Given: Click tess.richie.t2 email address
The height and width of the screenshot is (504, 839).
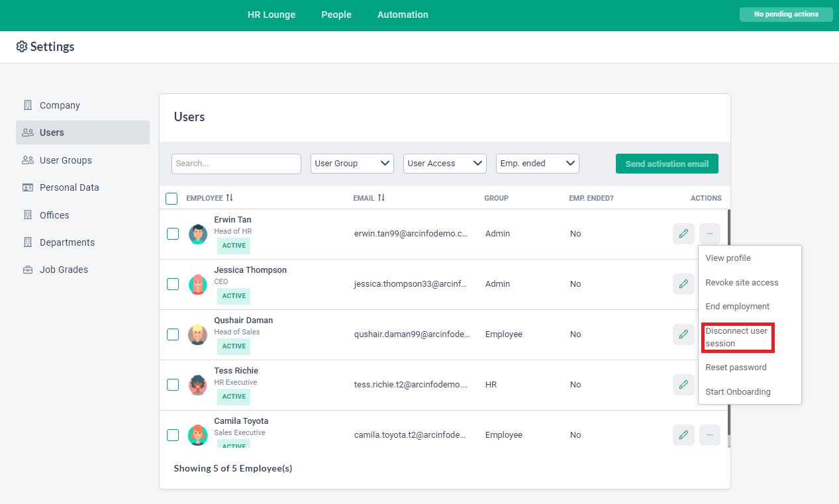Looking at the screenshot, I should tap(411, 385).
